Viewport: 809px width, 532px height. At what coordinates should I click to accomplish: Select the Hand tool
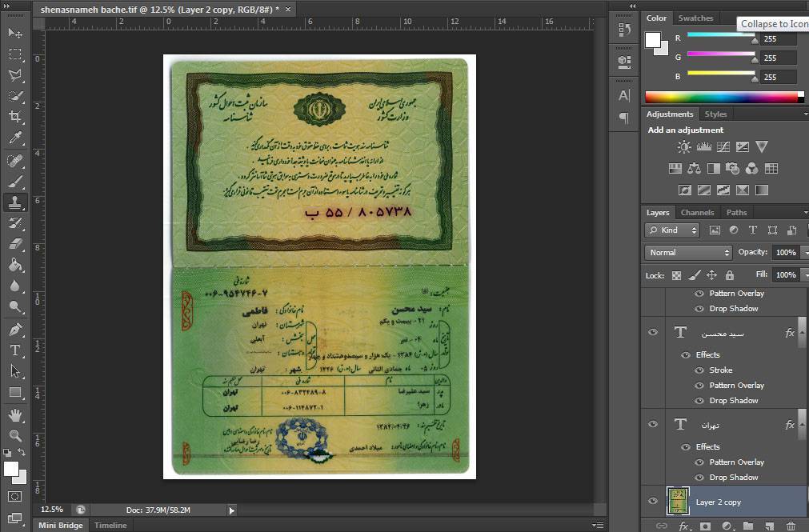pos(15,415)
